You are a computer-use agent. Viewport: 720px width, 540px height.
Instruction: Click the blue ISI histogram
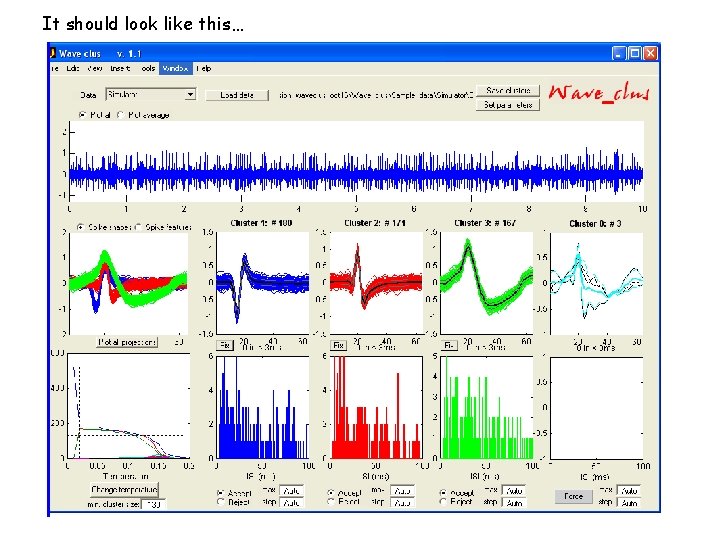click(262, 408)
